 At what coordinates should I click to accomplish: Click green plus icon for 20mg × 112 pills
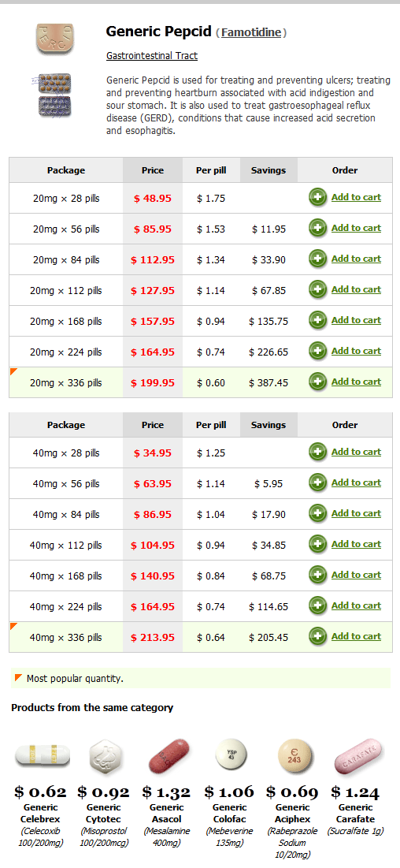coord(317,289)
